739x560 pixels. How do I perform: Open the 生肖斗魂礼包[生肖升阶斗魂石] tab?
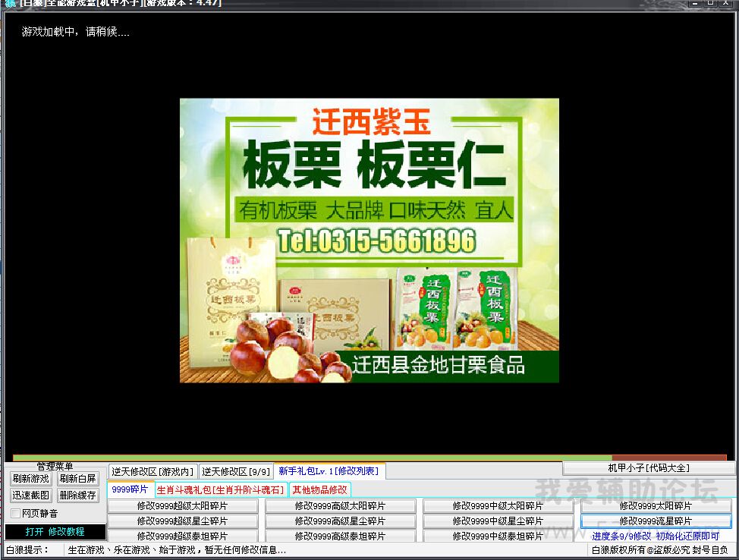click(221, 489)
